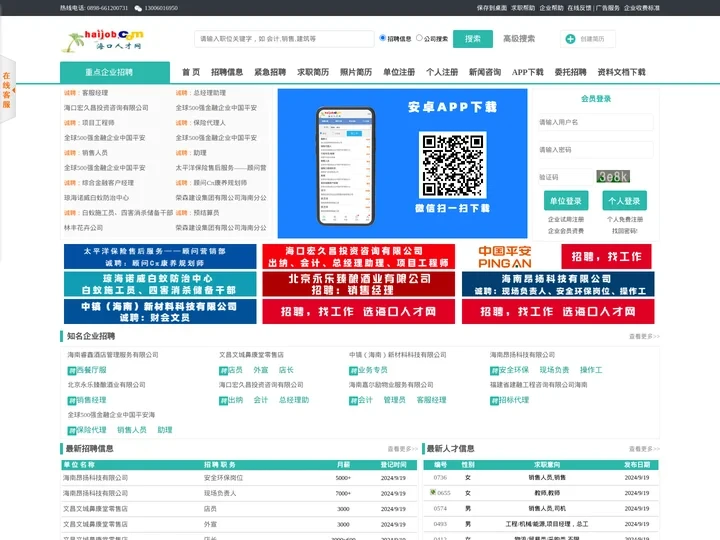This screenshot has height=540, width=720.
Task: Click 广告服务 in top bar
Action: 608,8
